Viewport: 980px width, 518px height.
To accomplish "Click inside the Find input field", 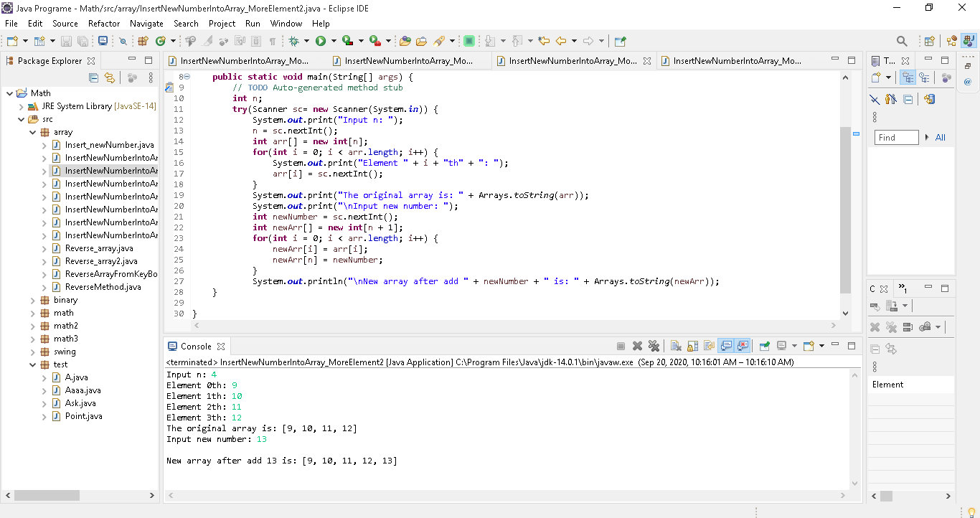I will pos(895,137).
